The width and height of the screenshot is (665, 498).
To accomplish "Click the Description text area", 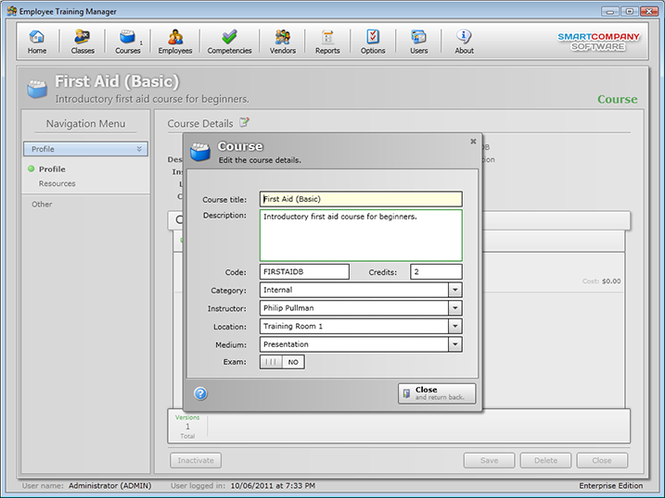I will pos(361,235).
